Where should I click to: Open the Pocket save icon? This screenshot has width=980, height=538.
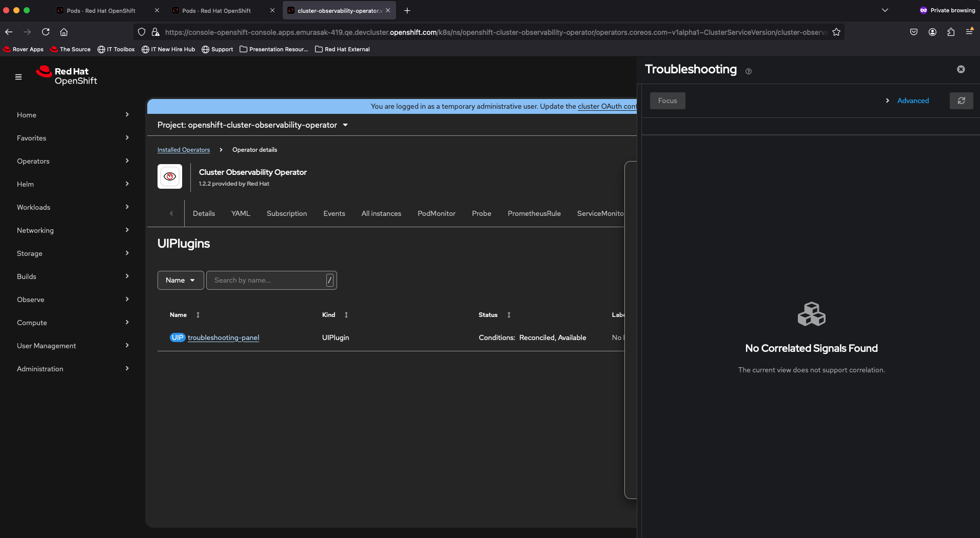pos(914,32)
